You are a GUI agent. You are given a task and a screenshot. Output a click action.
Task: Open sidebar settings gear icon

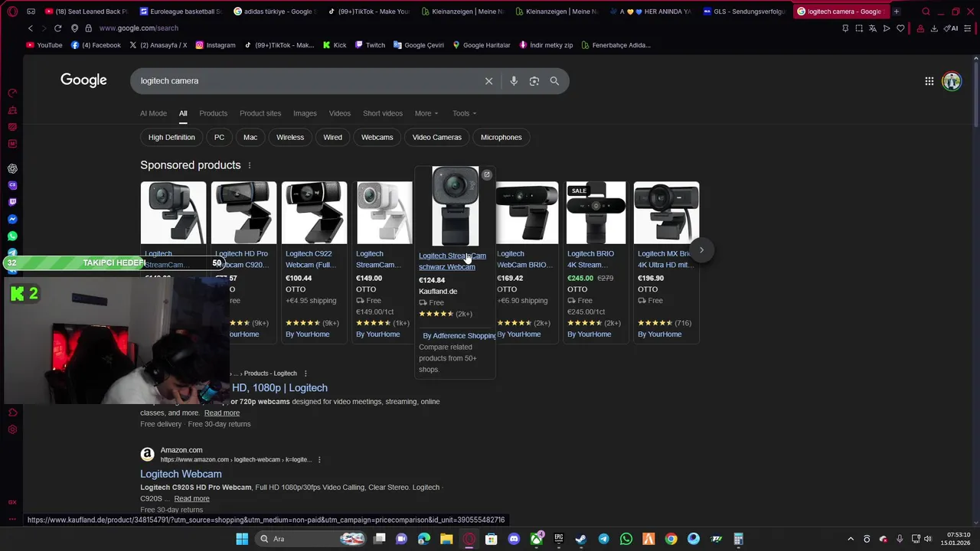(x=12, y=429)
